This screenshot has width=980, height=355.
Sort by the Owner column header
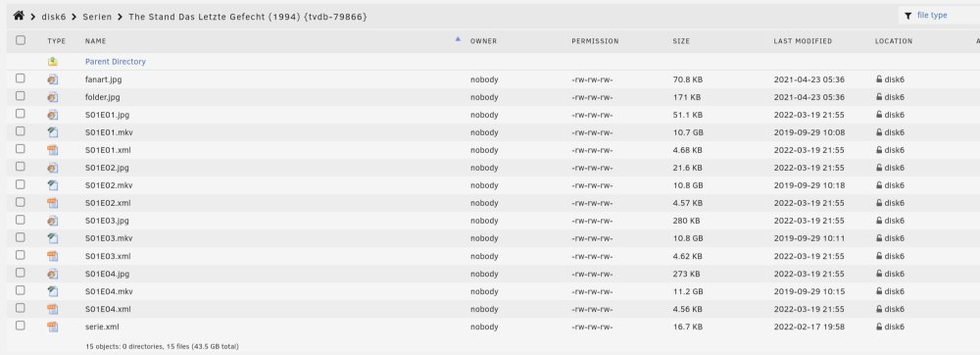483,41
